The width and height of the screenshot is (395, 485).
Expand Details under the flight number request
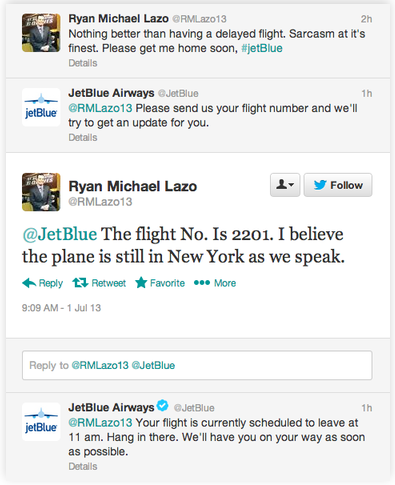(83, 137)
